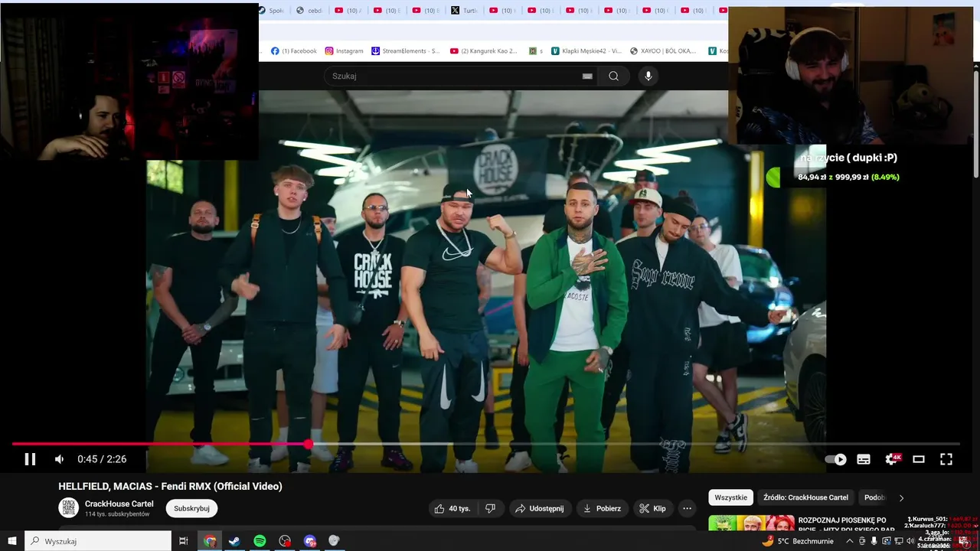980x551 pixels.
Task: Click the video title 'HELLFIELD, MACIAS - Fendi RMX'
Action: click(170, 486)
